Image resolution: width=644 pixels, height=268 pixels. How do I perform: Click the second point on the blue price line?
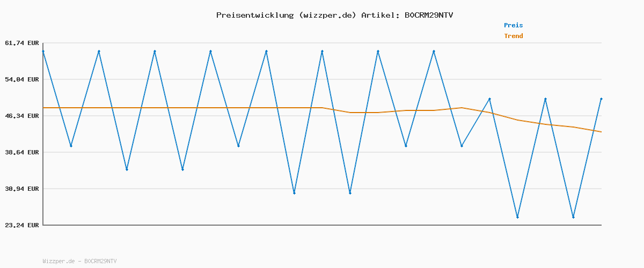point(71,146)
